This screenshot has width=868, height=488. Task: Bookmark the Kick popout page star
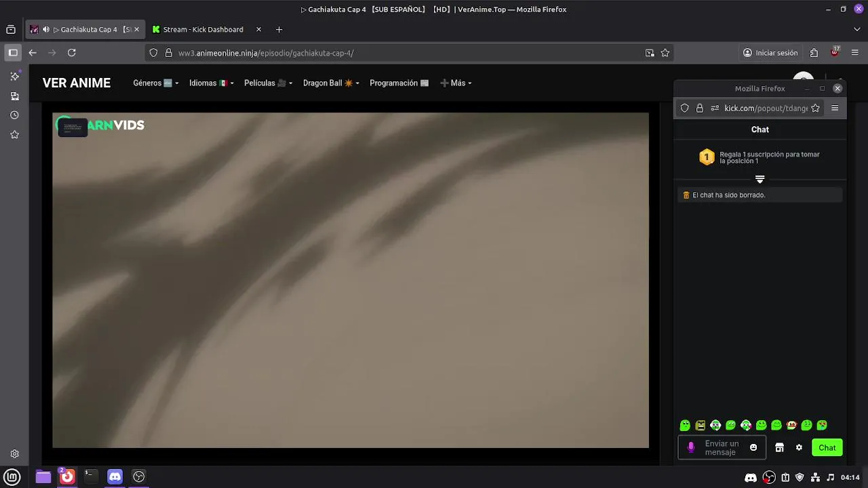coord(816,108)
